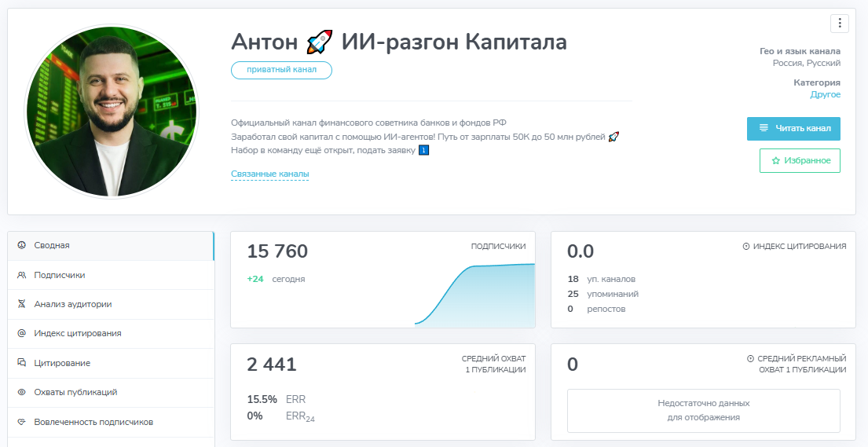Click the Читать канал button
Image resolution: width=868 pixels, height=447 pixels.
point(793,129)
